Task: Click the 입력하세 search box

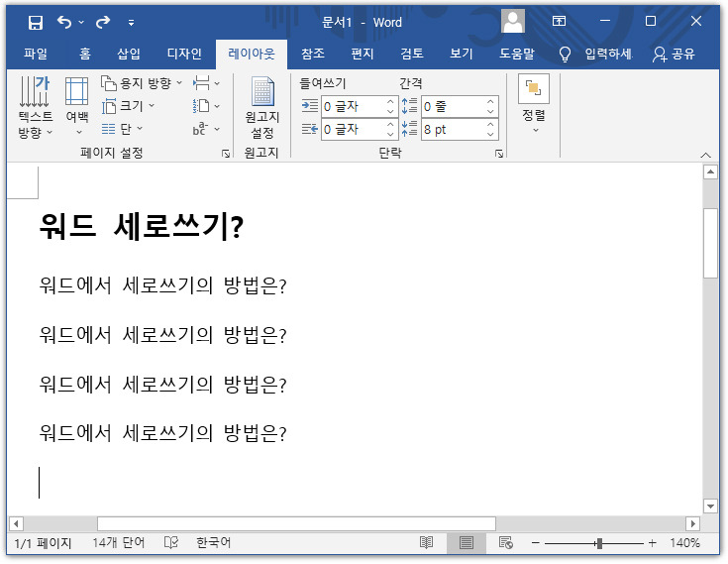Action: [609, 54]
